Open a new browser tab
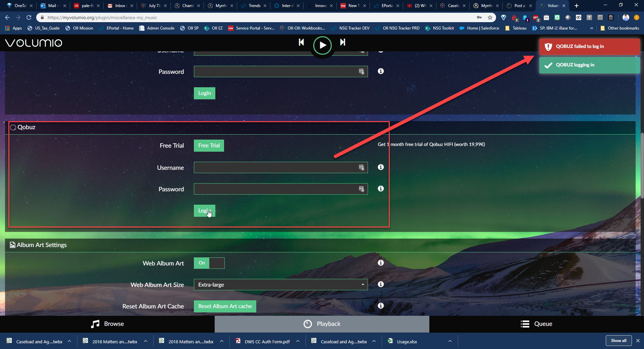The image size is (644, 349). 576,6
